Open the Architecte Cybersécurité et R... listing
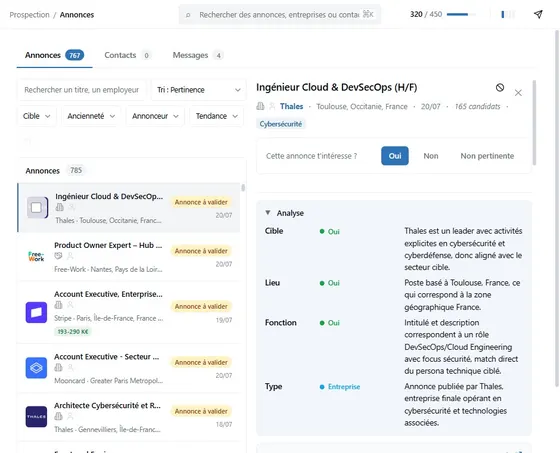This screenshot has width=560, height=453. point(129,417)
